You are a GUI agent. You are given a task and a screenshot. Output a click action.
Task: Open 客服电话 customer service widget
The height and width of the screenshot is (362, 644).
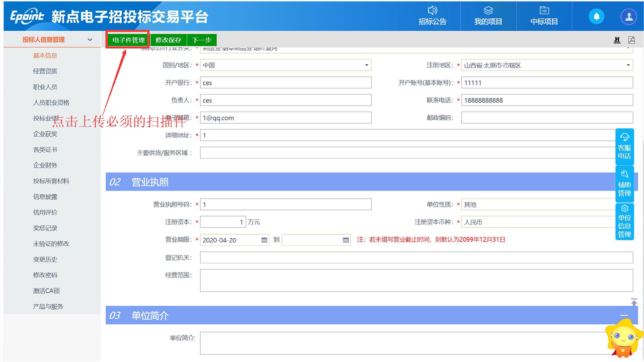[x=624, y=146]
